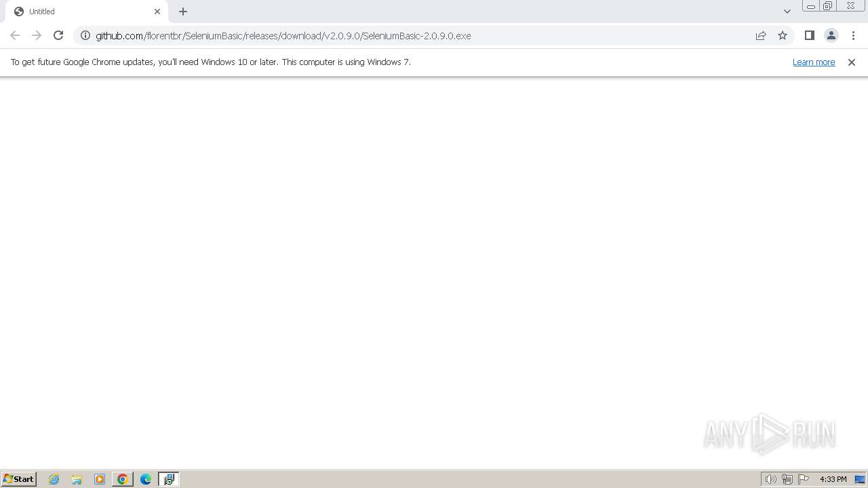Image resolution: width=868 pixels, height=488 pixels.
Task: Toggle the Chrome side panel
Action: point(809,35)
